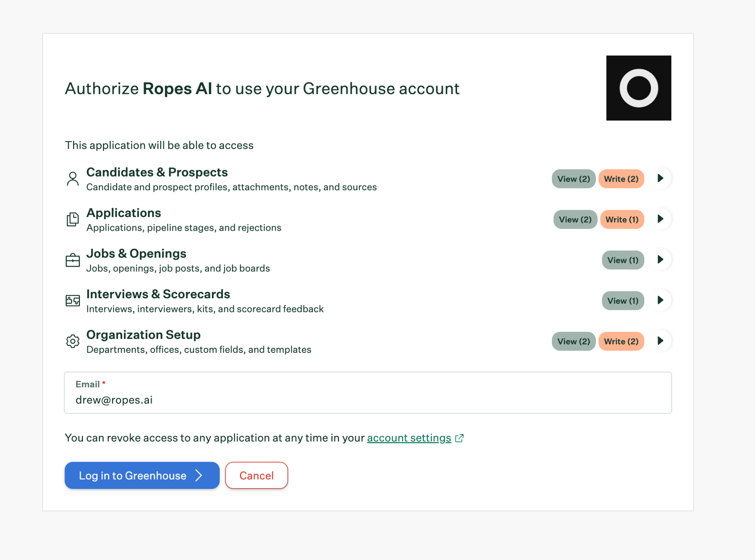Viewport: 755px width, 560px height.
Task: Click the Interviews & Scorecards heading
Action: pos(158,294)
